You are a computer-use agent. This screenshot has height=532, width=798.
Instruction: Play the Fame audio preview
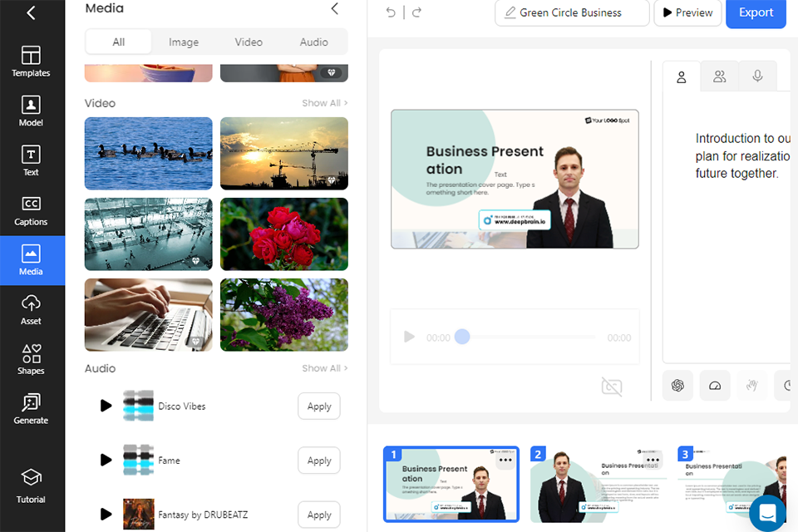pos(106,461)
